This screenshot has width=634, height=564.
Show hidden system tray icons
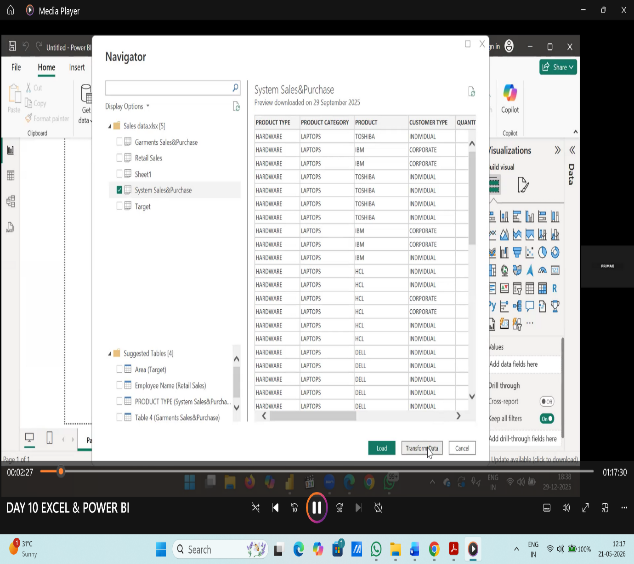click(x=516, y=549)
